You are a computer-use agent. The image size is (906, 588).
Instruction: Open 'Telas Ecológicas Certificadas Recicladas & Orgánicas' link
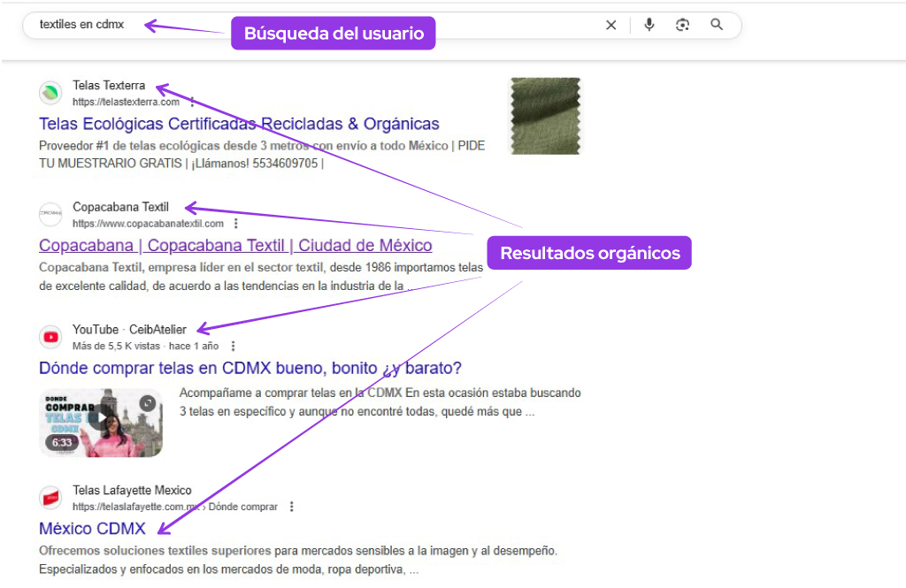[x=239, y=124]
